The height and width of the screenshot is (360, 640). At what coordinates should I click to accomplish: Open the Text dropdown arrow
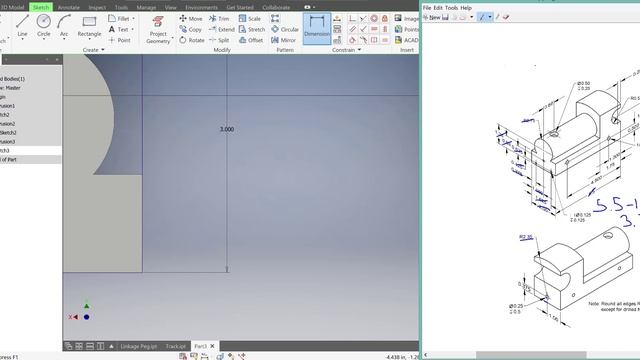tap(132, 29)
